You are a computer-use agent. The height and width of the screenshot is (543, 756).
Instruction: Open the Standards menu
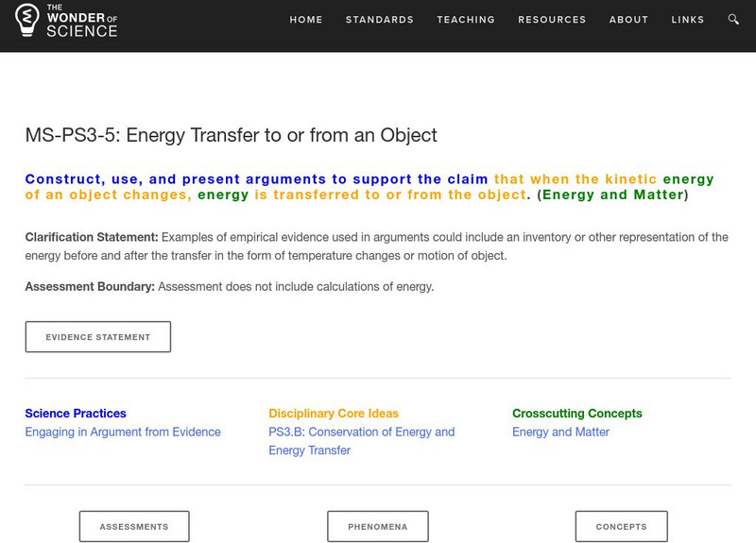tap(380, 20)
